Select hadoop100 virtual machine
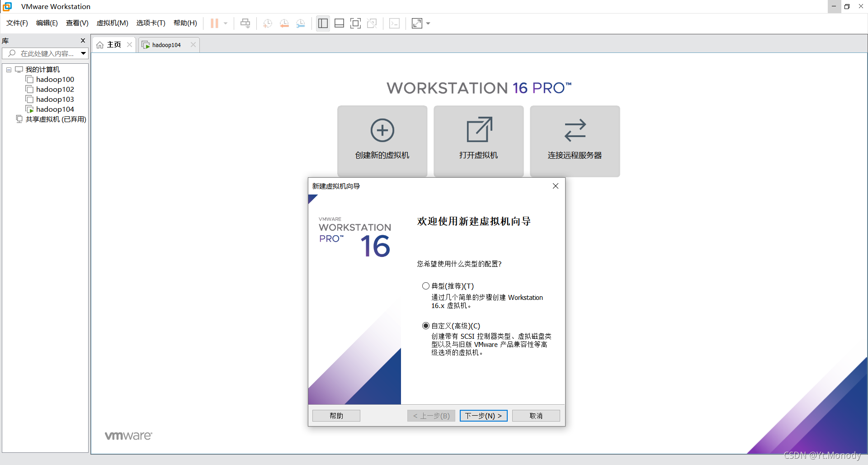The height and width of the screenshot is (465, 868). [x=55, y=80]
